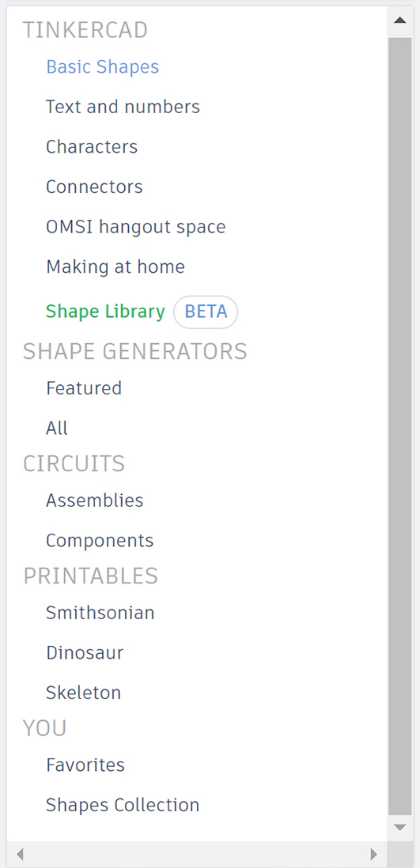The image size is (420, 868).
Task: Open Circuits Assemblies category
Action: pos(95,500)
